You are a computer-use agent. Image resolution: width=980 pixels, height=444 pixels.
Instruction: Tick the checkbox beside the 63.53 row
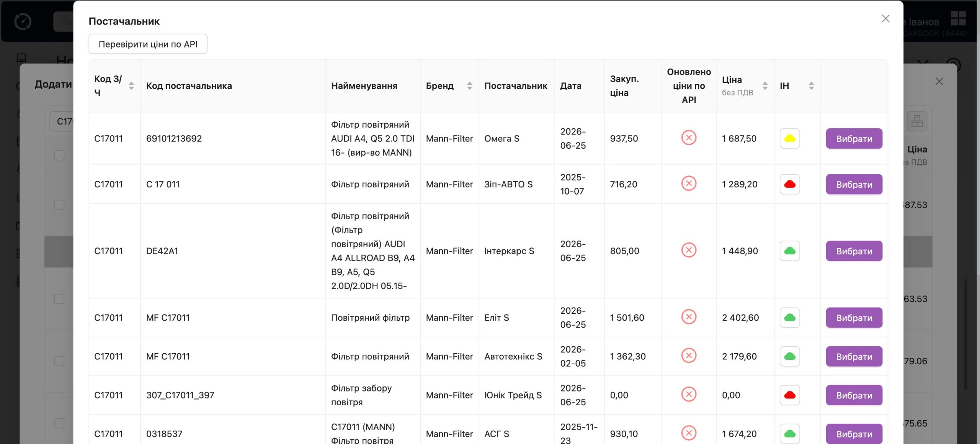coord(59,298)
